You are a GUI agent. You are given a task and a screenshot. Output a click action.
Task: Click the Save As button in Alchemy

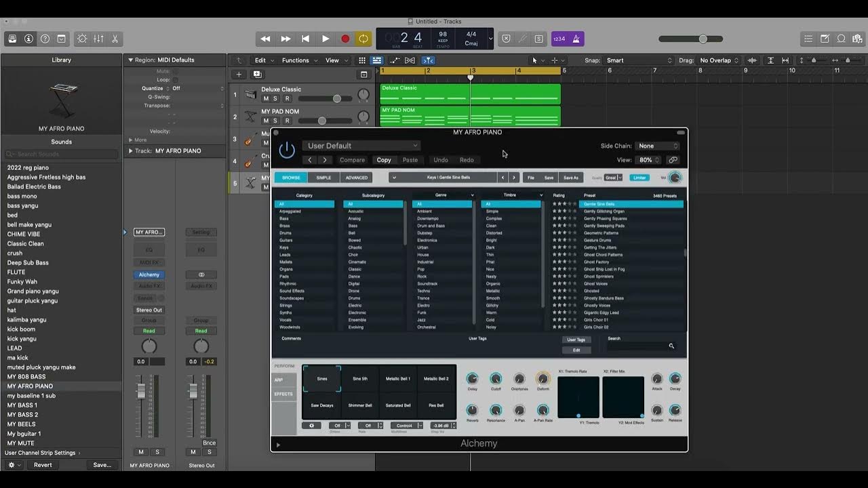click(x=571, y=178)
